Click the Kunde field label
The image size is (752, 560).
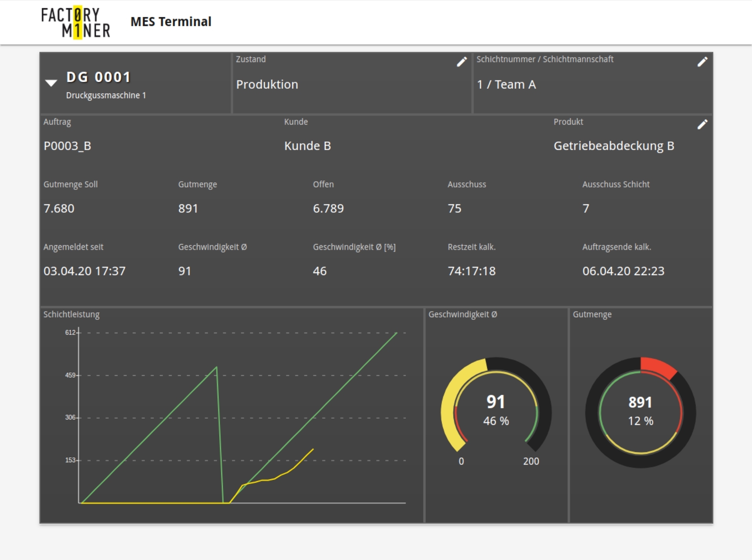pos(296,122)
